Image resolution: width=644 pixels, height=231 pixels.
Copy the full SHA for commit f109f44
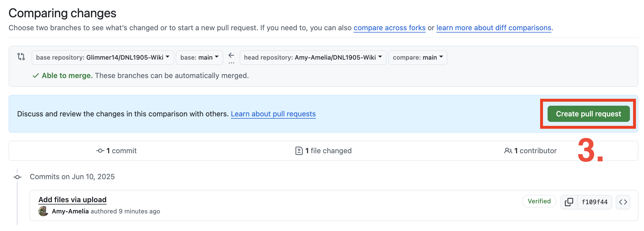pos(569,202)
